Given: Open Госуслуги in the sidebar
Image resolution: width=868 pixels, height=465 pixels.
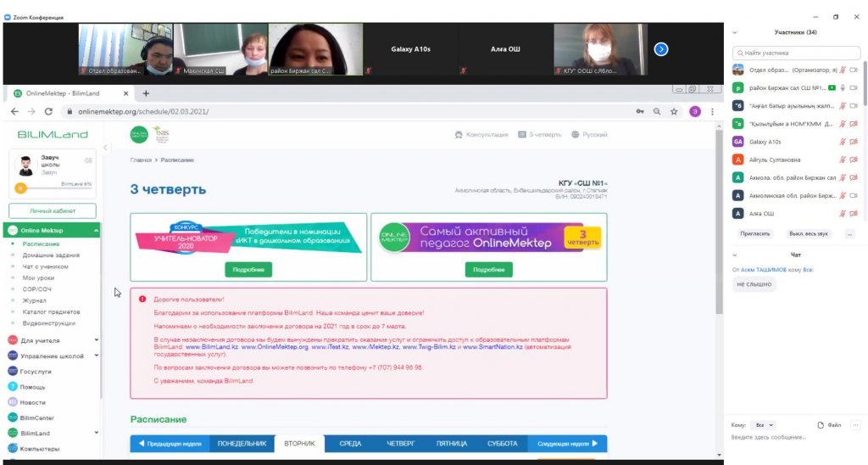Looking at the screenshot, I should pos(36,372).
